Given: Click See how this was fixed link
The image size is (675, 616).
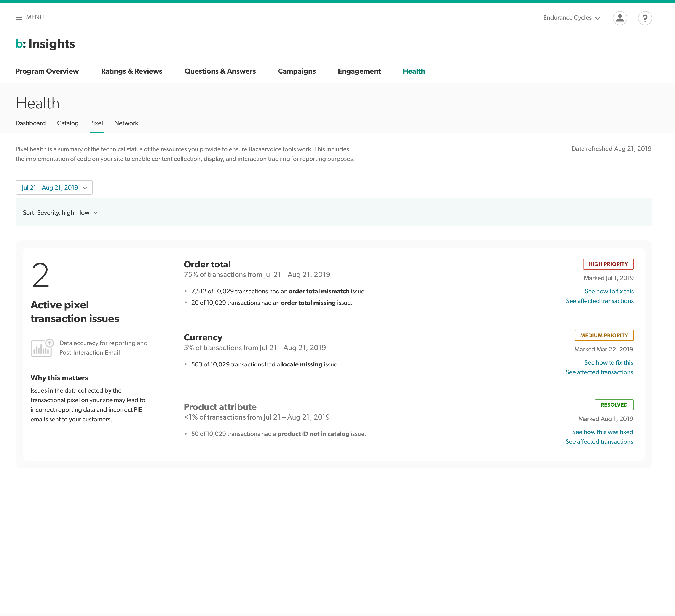Looking at the screenshot, I should [602, 432].
